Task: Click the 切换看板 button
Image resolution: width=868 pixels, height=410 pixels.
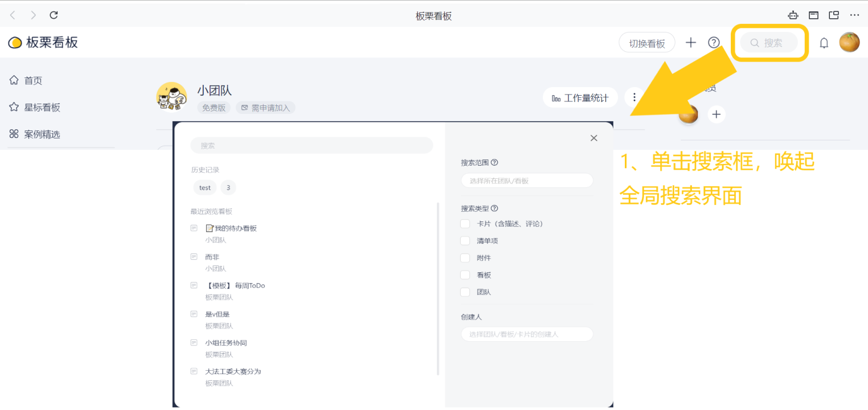Action: tap(646, 43)
